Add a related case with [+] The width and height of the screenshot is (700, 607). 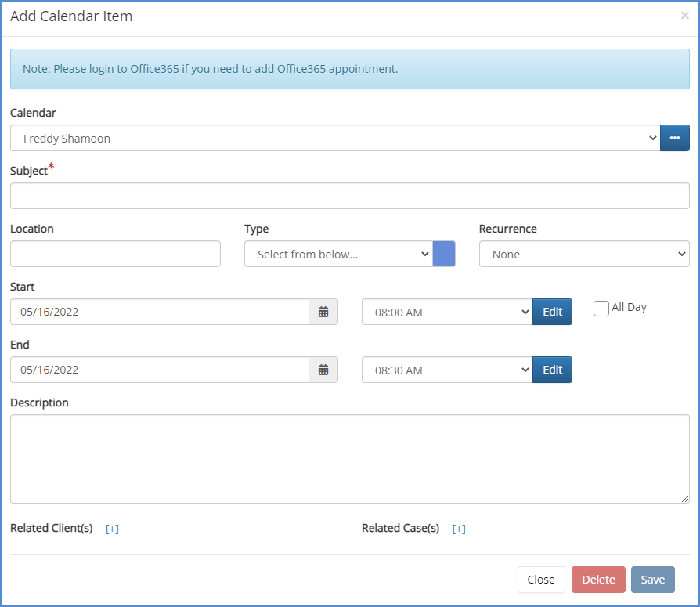[x=459, y=529]
